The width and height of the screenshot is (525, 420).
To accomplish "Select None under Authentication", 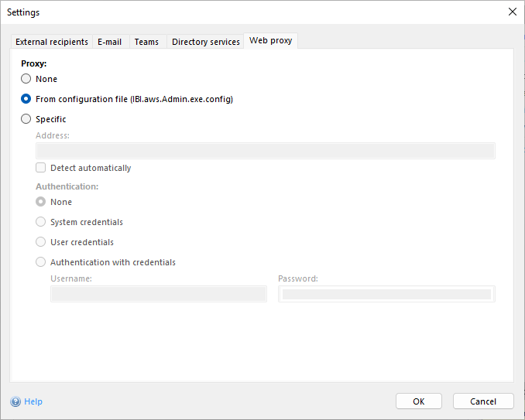I will tap(41, 202).
